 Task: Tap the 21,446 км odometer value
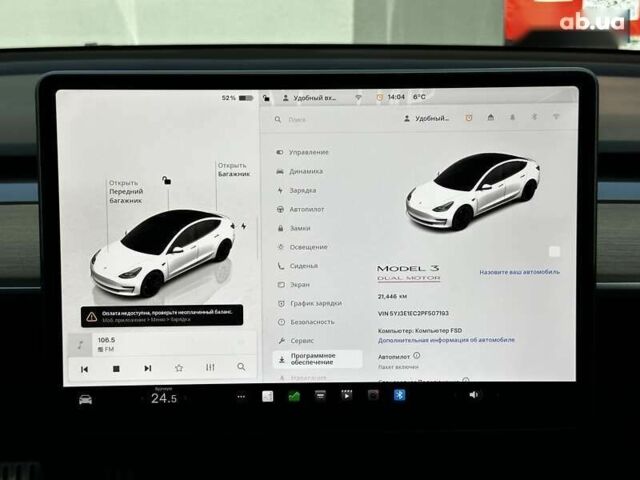(x=392, y=296)
